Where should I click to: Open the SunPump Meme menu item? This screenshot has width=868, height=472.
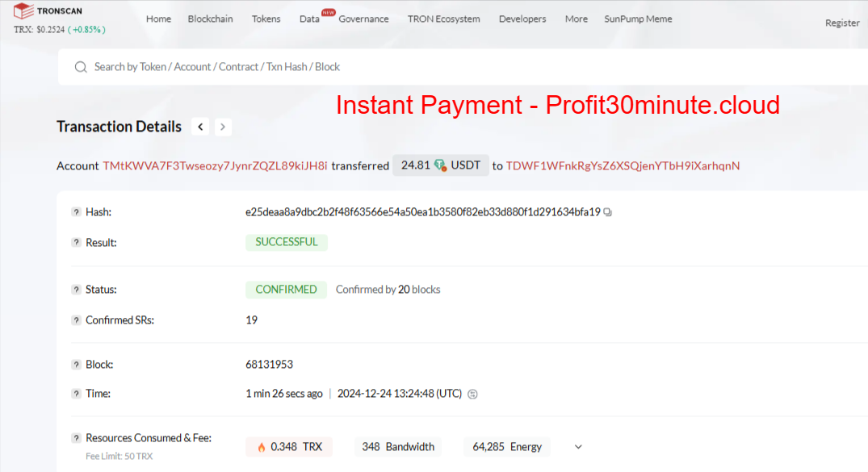(x=638, y=19)
